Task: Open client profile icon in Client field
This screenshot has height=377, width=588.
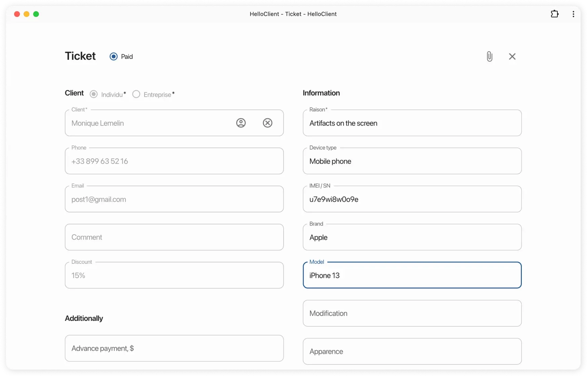Action: pyautogui.click(x=241, y=123)
